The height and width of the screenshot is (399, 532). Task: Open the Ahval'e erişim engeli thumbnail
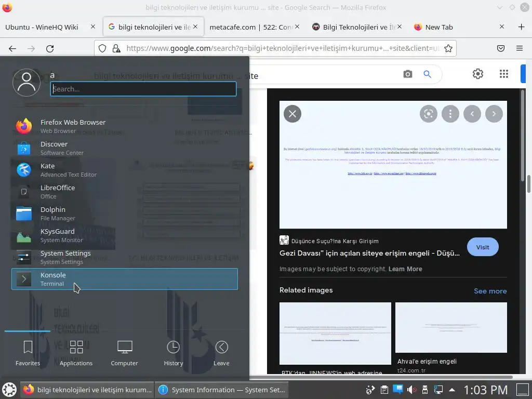coord(451,327)
